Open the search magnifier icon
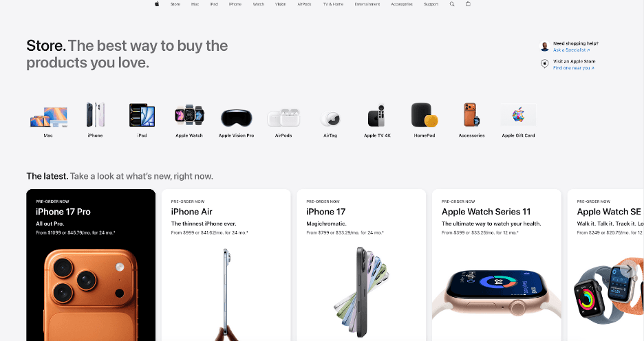Image resolution: width=644 pixels, height=341 pixels. (x=452, y=4)
